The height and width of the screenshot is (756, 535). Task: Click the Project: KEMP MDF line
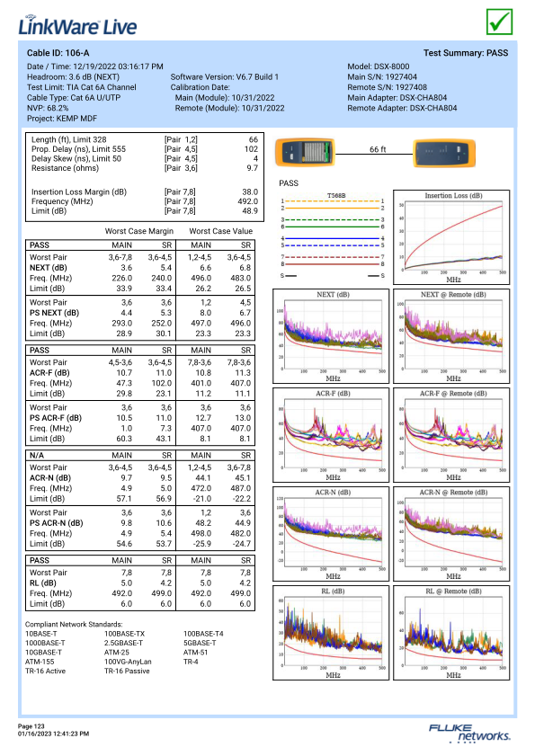point(62,119)
